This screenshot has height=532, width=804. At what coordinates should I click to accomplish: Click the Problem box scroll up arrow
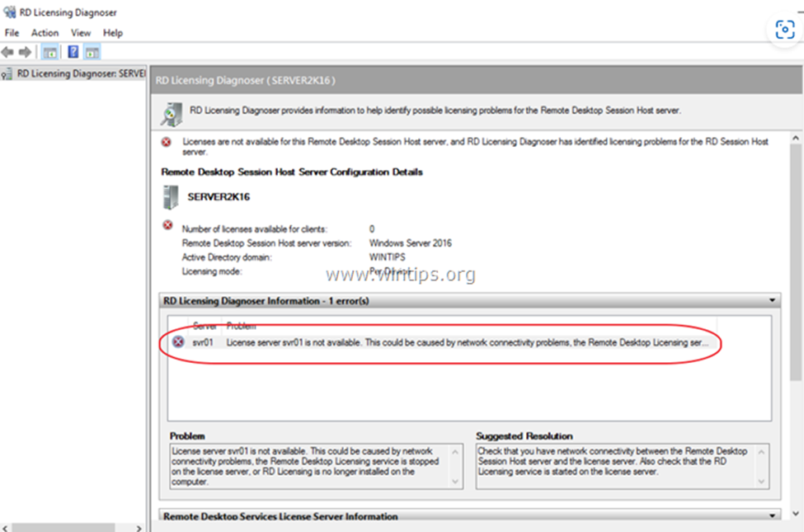click(455, 451)
